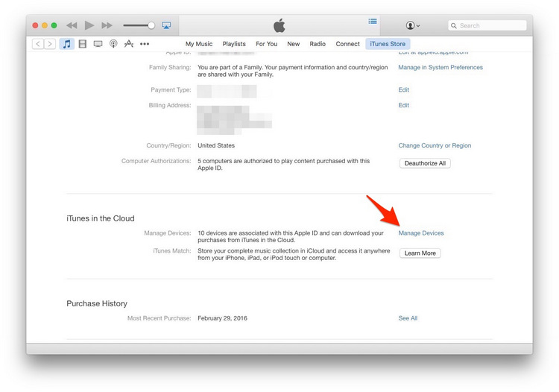Adjust the volume slider knob
Image resolution: width=559 pixels, height=392 pixels.
(151, 25)
